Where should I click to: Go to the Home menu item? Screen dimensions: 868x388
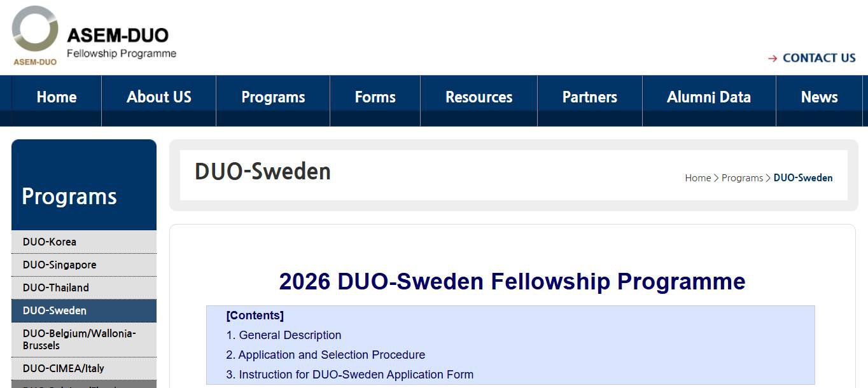[x=57, y=97]
